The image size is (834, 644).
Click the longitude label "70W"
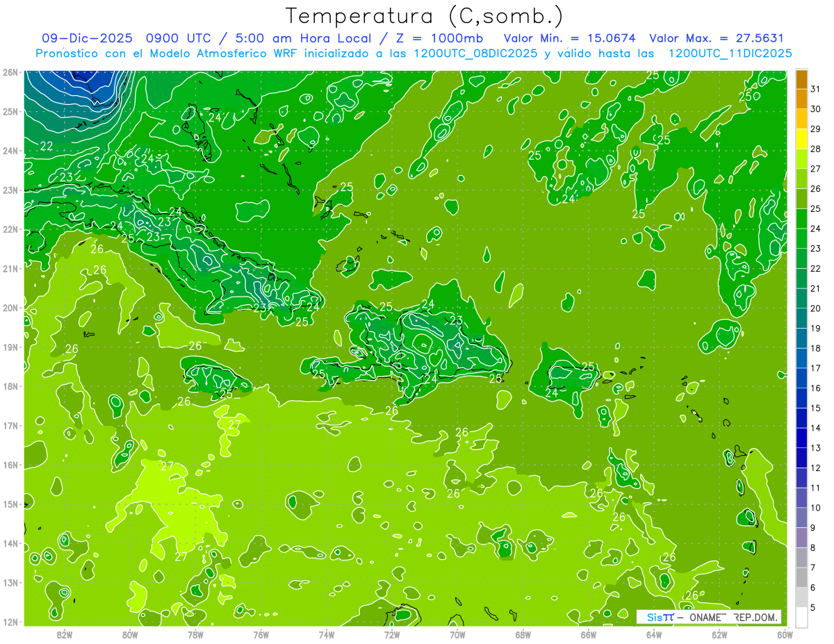click(x=457, y=634)
